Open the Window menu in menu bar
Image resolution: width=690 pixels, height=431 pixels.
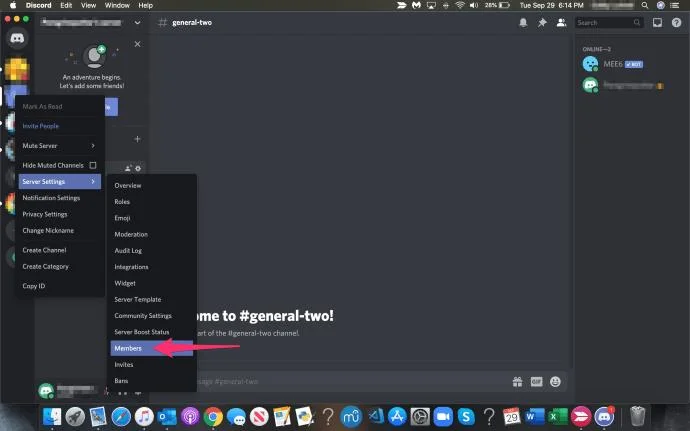(x=117, y=5)
